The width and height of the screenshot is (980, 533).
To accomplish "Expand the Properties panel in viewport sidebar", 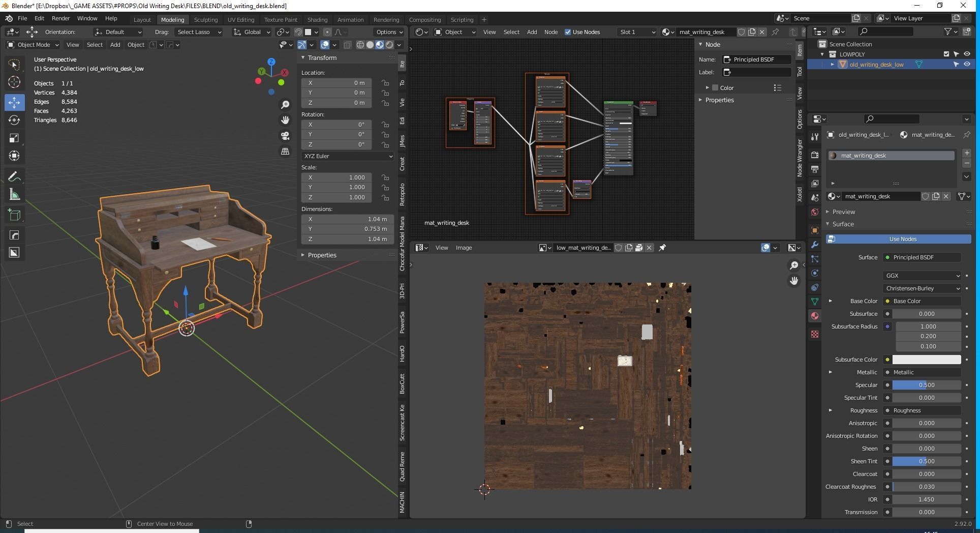I will click(322, 255).
